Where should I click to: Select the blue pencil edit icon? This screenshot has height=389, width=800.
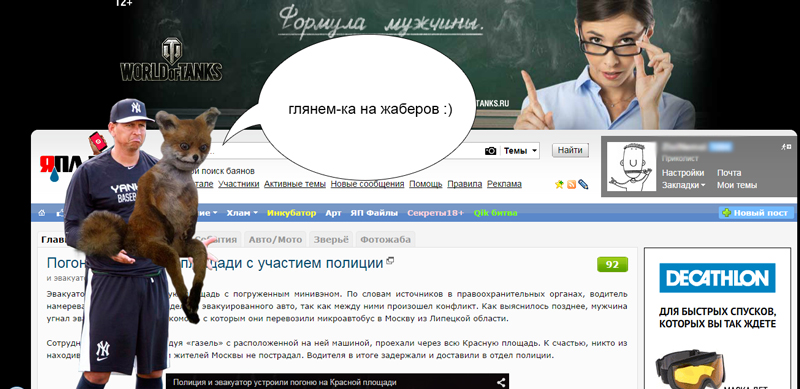tap(583, 185)
